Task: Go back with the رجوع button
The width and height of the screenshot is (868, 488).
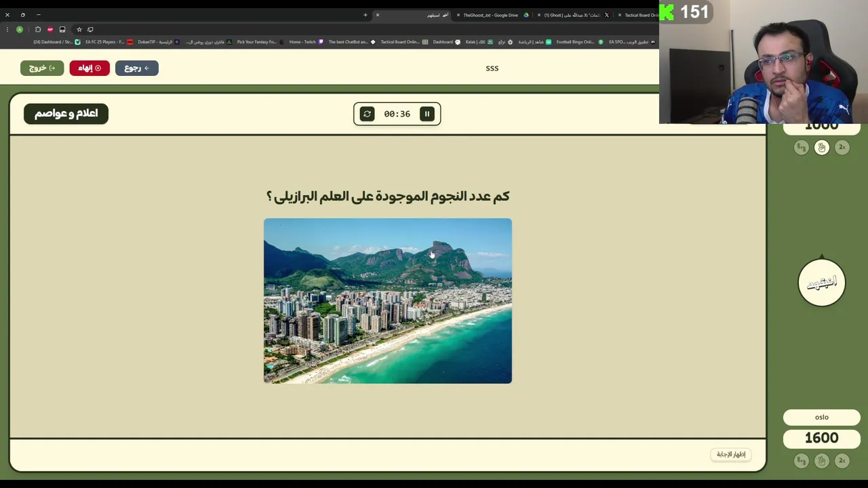Action: (137, 68)
